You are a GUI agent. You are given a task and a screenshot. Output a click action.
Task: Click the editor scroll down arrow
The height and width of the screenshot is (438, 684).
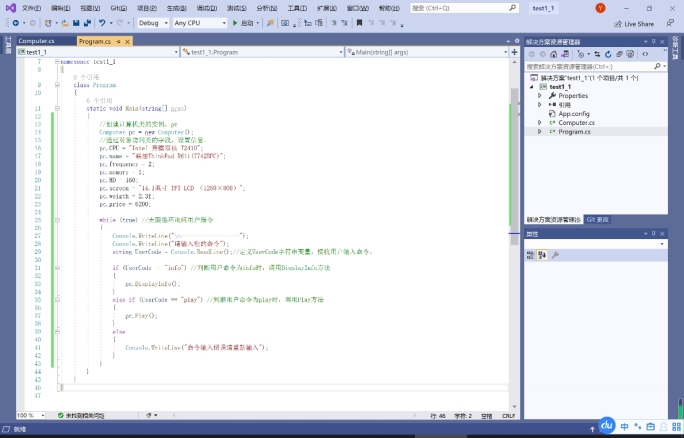tap(514, 407)
